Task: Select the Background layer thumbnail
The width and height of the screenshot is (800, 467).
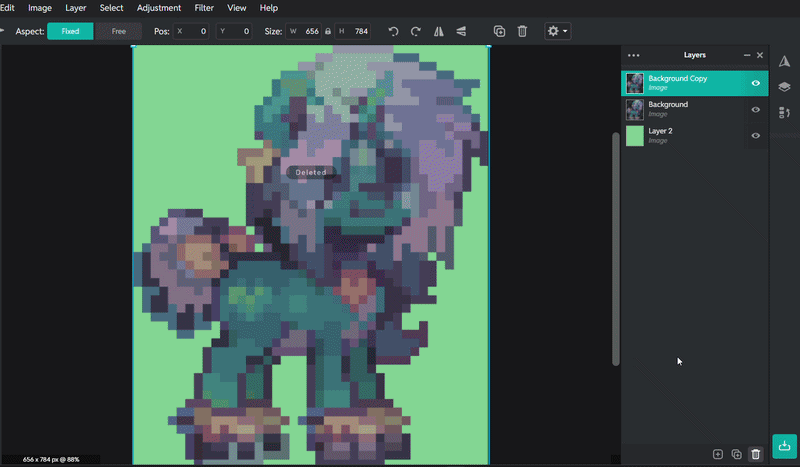Action: (x=635, y=109)
